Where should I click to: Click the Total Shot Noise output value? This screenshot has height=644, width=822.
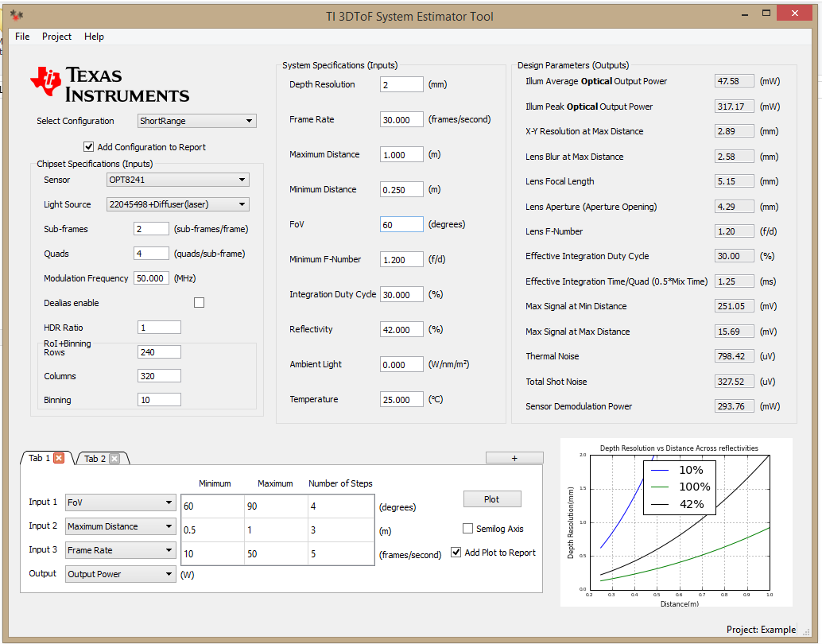point(734,382)
